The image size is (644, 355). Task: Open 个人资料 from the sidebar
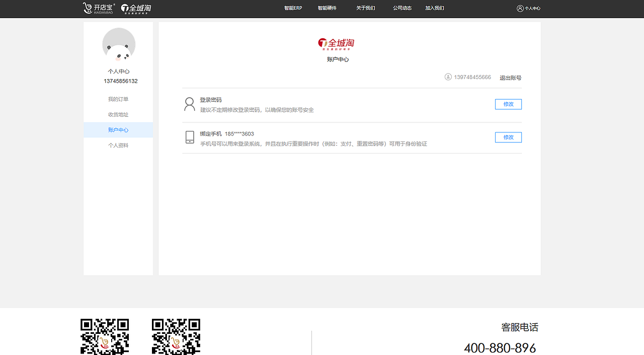pos(118,145)
